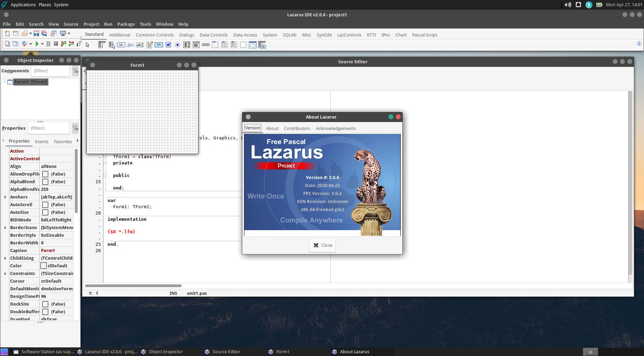Viewport: 644px width, 356px height.
Task: Expand the ChildSizing property
Action: point(5,258)
